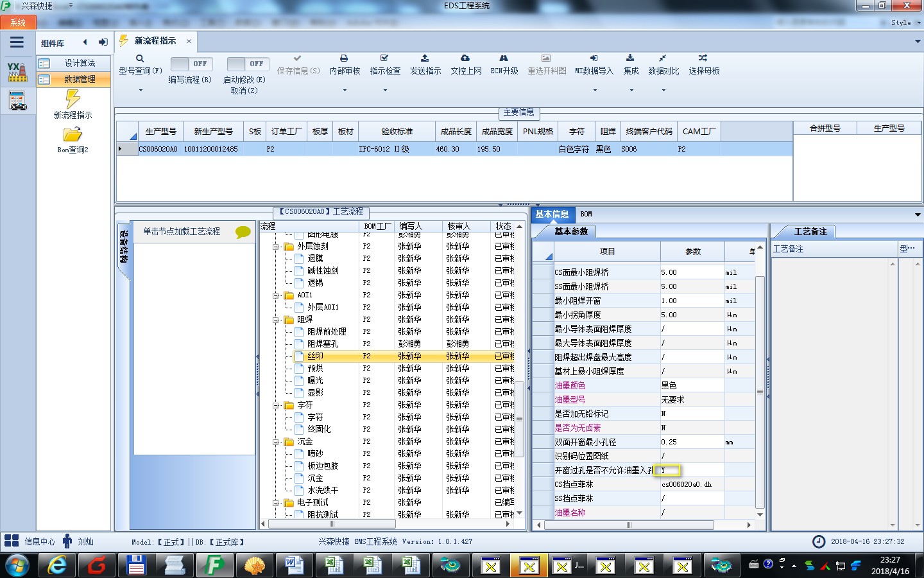Click 选择母板 shuffle icon
Image resolution: width=924 pixels, height=578 pixels.
[x=703, y=58]
